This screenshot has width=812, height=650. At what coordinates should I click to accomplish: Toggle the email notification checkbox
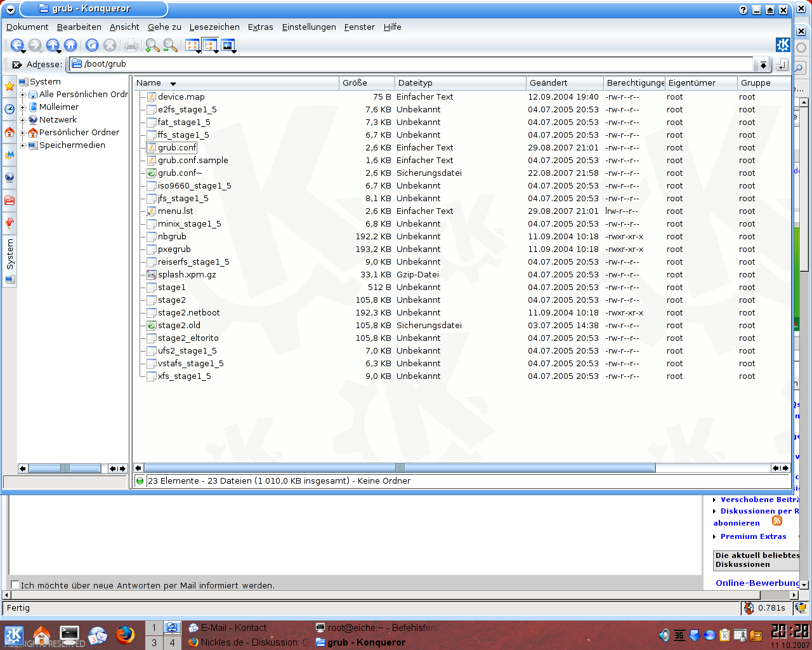(x=15, y=585)
